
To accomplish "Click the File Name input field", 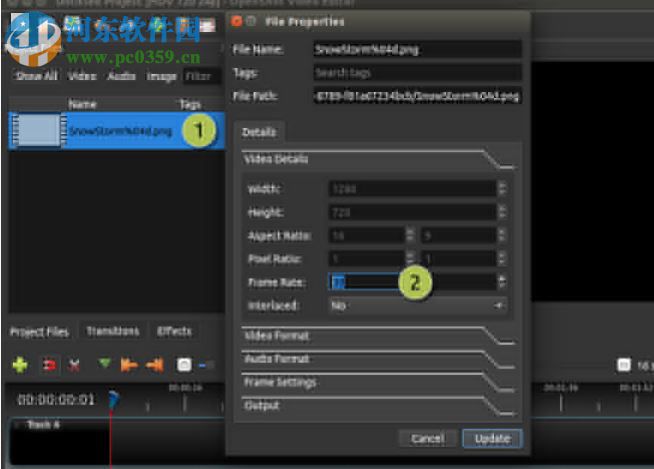I will pyautogui.click(x=417, y=50).
